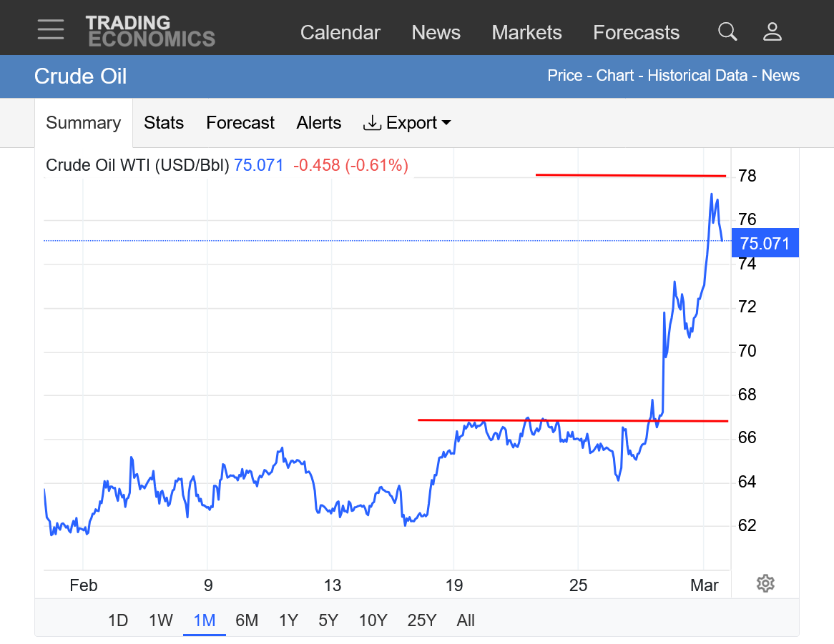834x644 pixels.
Task: Expand the Export dropdown
Action: point(408,123)
